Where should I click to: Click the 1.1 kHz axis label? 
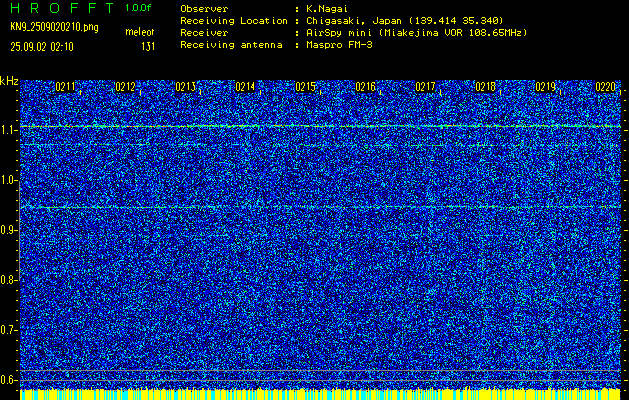pos(8,130)
